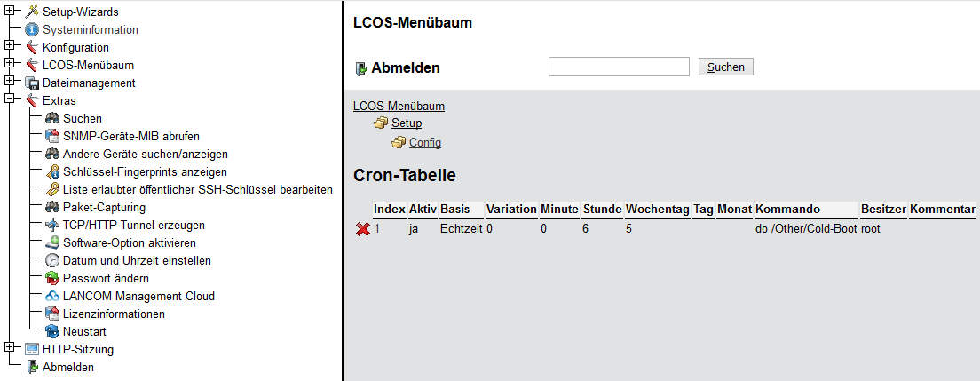Image resolution: width=980 pixels, height=381 pixels.
Task: Click the Abmelden door icon beside search
Action: point(360,67)
